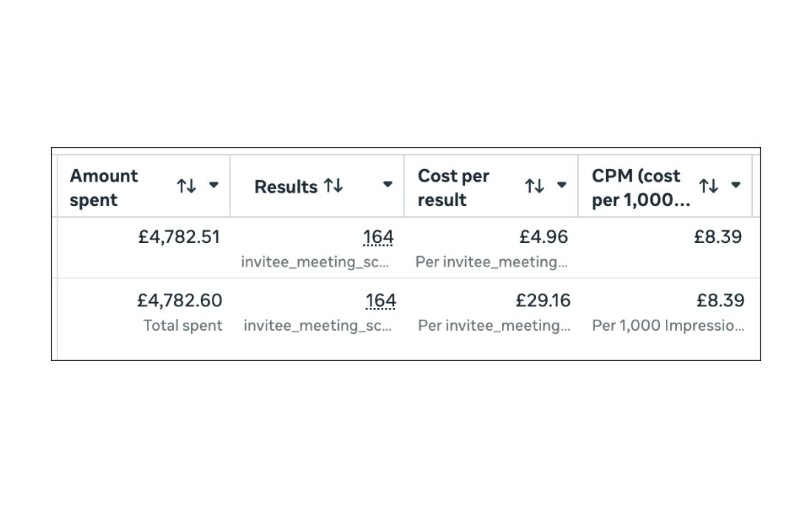
Task: Click sort arrows on Amount spent column
Action: pos(186,186)
